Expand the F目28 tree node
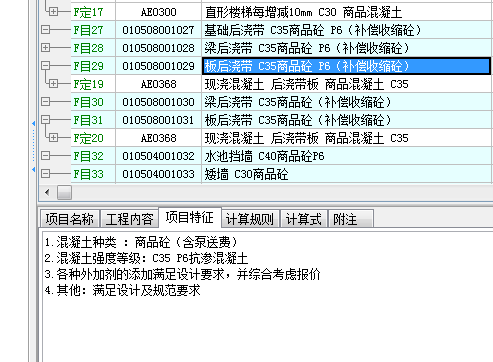The width and height of the screenshot is (493, 362). [x=45, y=48]
